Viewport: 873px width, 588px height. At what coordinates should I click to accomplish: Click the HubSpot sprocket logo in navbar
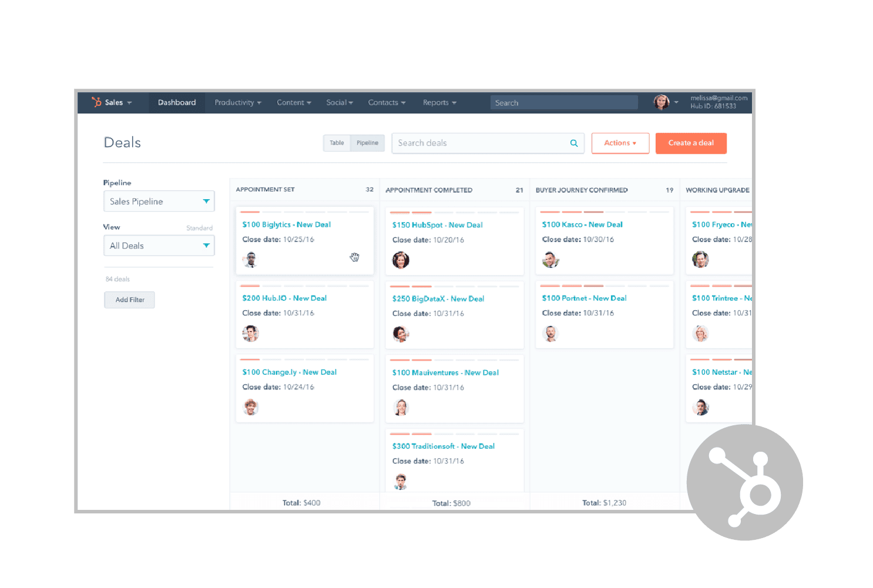[96, 102]
